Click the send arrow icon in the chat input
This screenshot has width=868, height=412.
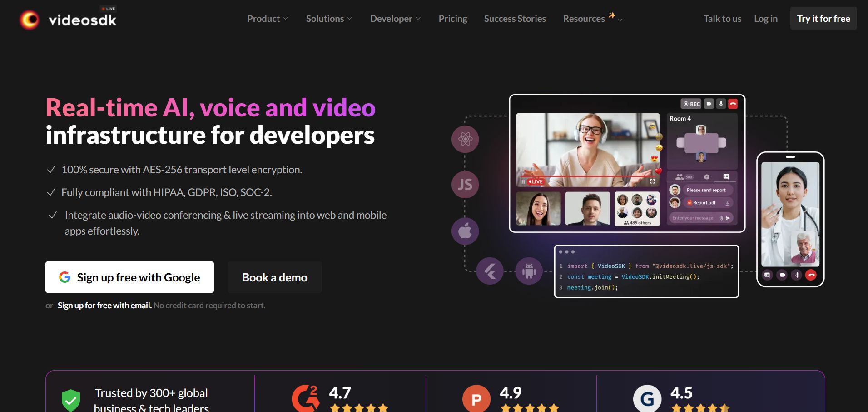(728, 218)
